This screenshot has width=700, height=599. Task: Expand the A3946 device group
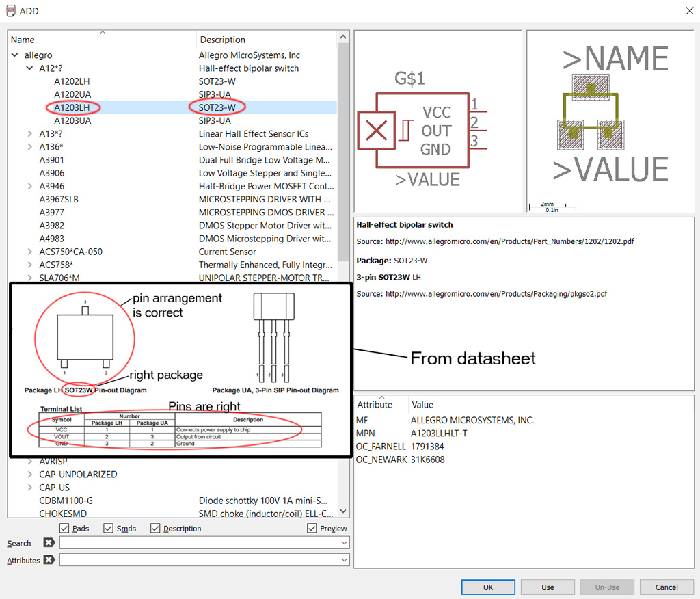coord(29,186)
